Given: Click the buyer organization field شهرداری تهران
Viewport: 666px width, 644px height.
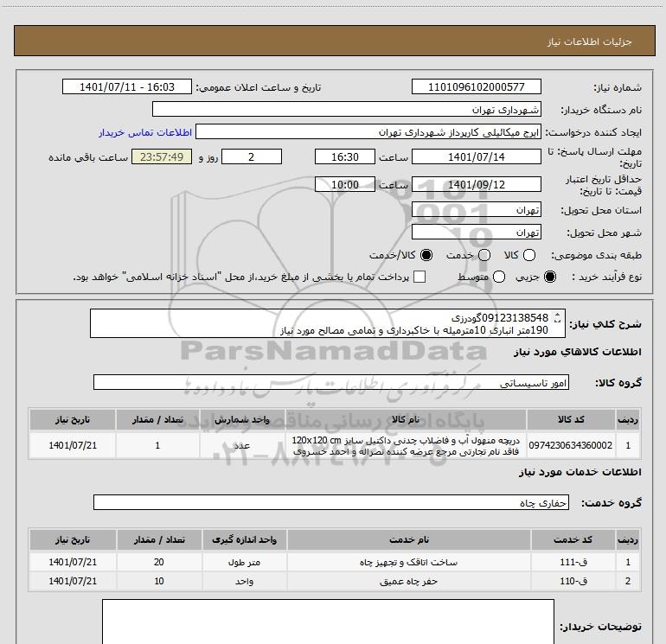Looking at the screenshot, I should [347, 109].
